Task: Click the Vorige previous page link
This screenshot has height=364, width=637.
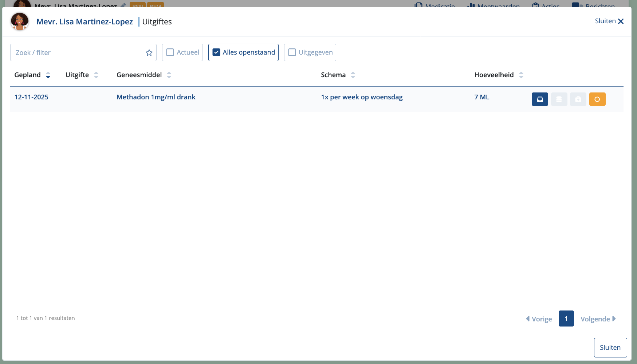Action: [539, 319]
